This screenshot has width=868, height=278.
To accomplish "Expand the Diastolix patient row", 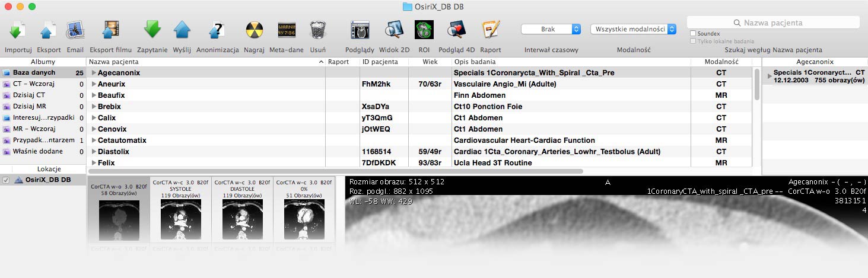I will pos(94,152).
